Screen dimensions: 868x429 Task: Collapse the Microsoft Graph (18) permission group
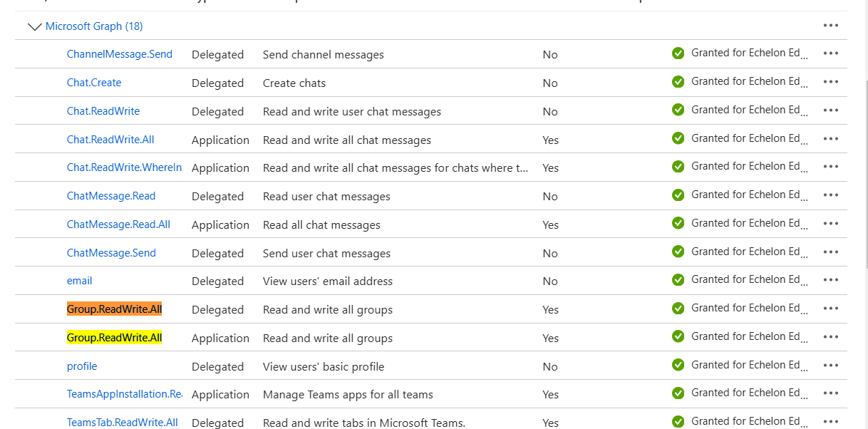coord(34,26)
